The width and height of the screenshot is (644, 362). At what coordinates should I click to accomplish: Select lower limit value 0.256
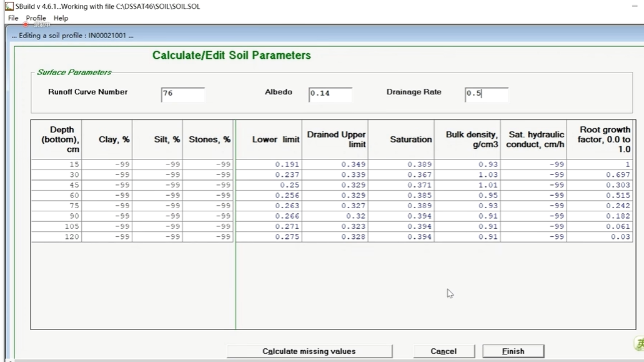point(269,195)
